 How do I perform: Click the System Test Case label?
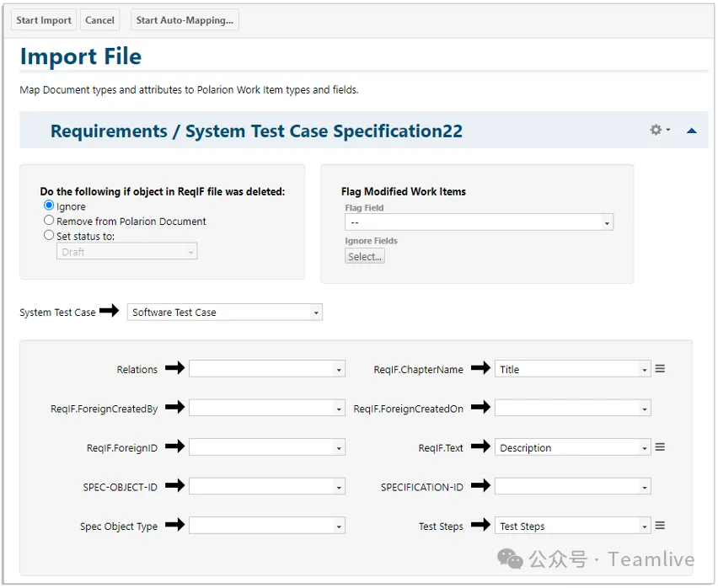(x=57, y=312)
